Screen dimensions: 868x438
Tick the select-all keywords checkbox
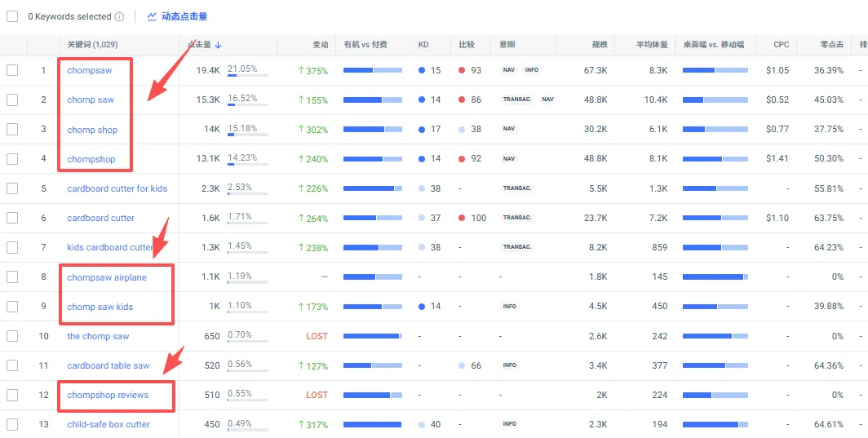12,16
